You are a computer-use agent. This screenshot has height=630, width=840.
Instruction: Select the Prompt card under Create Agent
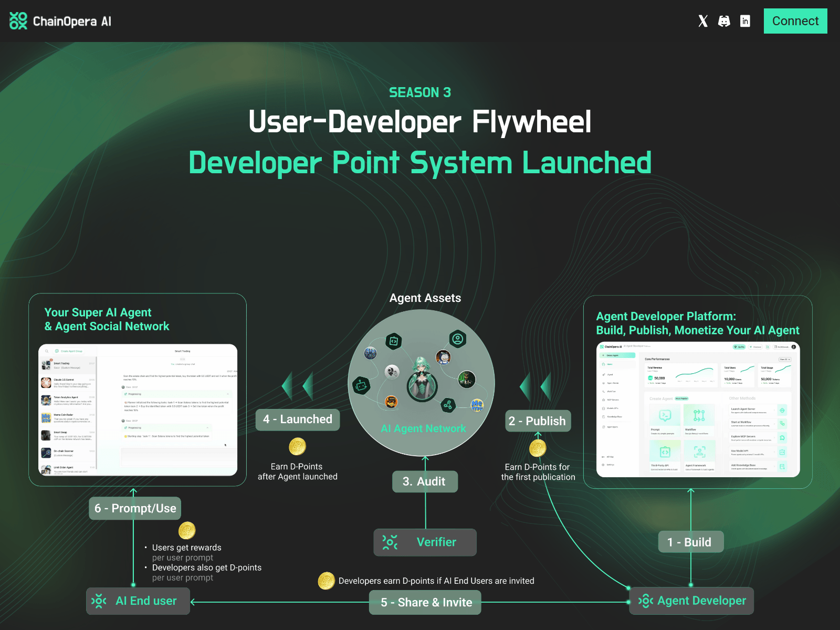(x=665, y=421)
